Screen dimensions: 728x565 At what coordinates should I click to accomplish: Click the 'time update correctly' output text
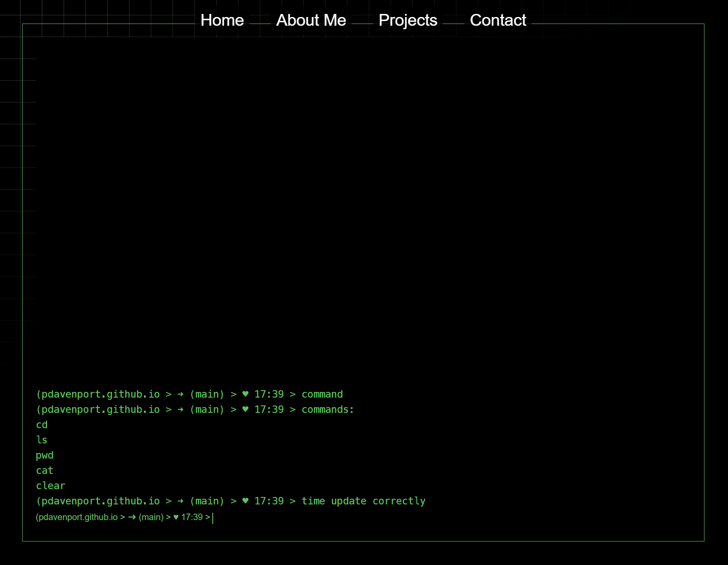point(364,501)
